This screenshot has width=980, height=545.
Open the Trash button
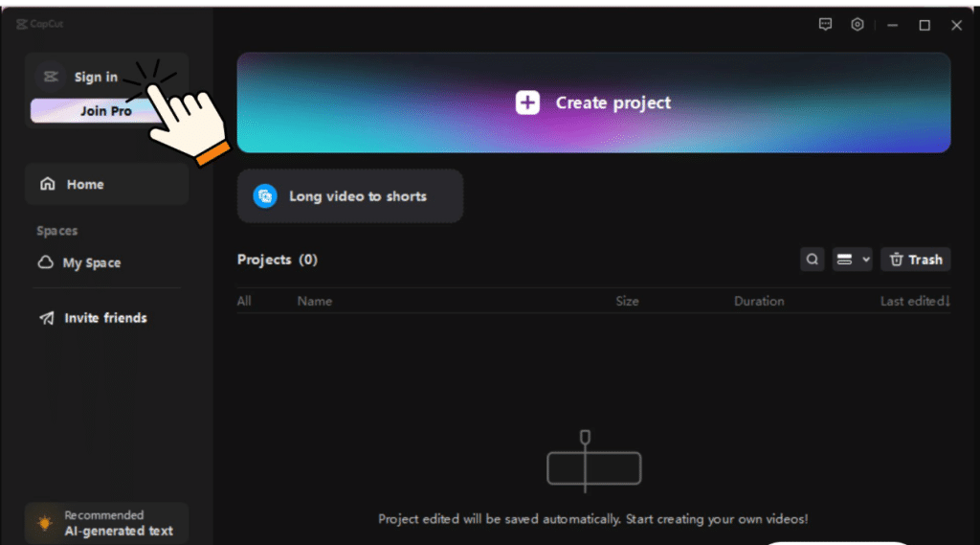point(916,259)
